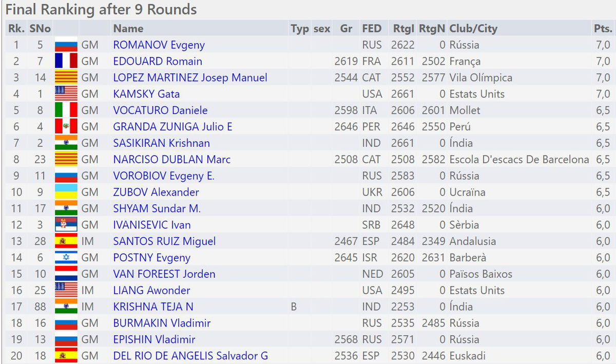Image resolution: width=616 pixels, height=364 pixels.
Task: Click the VAN FOREEST Jorden link
Action: point(164,274)
